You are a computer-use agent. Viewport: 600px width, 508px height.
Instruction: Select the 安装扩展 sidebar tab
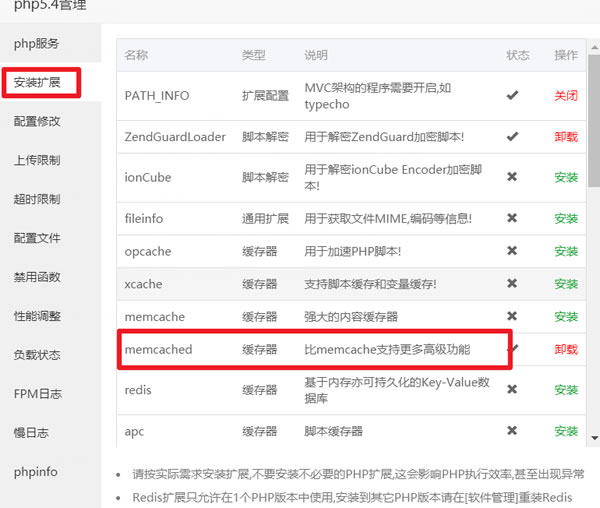(37, 82)
